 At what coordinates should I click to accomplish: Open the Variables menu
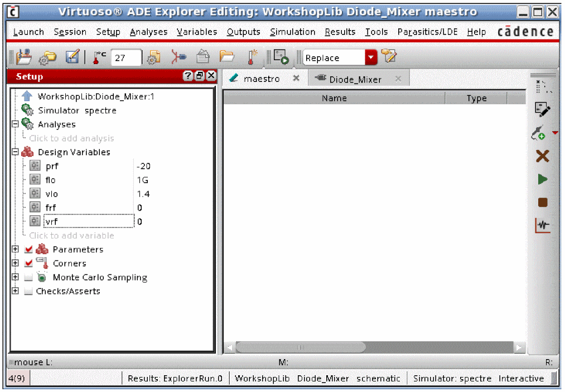pos(197,32)
